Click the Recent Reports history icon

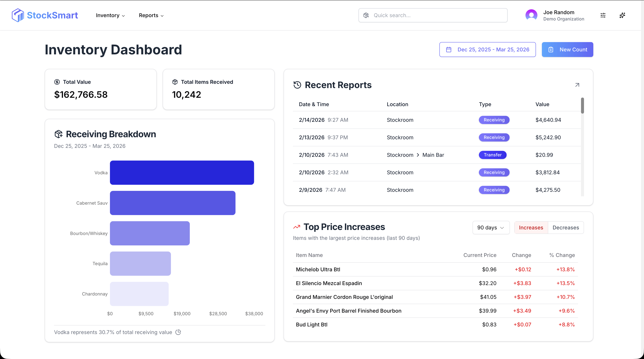pos(297,85)
